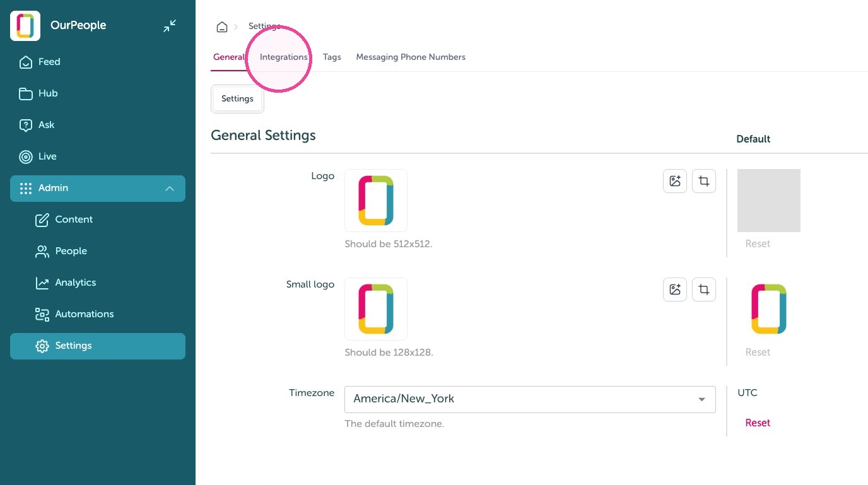Click the main Logo preview thumbnail

pos(376,201)
